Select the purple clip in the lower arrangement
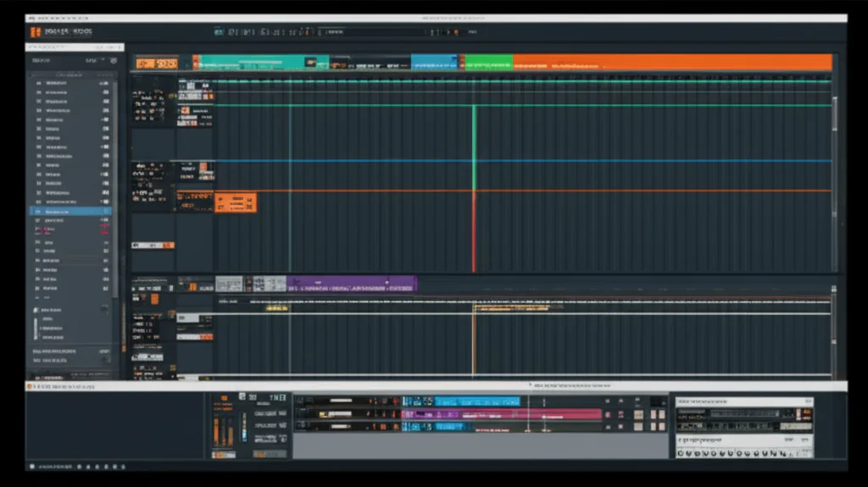 tap(352, 284)
